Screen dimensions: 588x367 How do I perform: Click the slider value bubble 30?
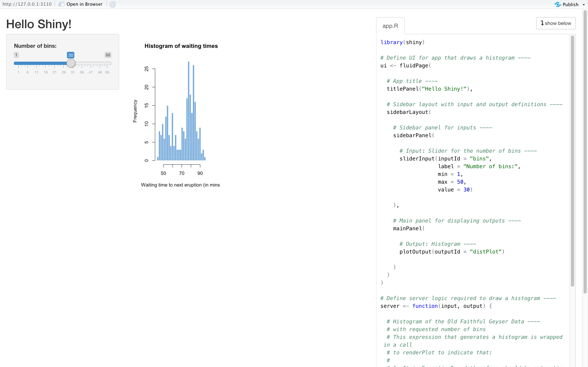[71, 55]
